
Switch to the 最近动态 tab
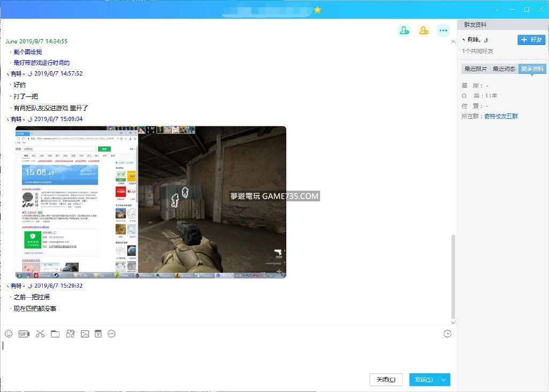(x=504, y=69)
